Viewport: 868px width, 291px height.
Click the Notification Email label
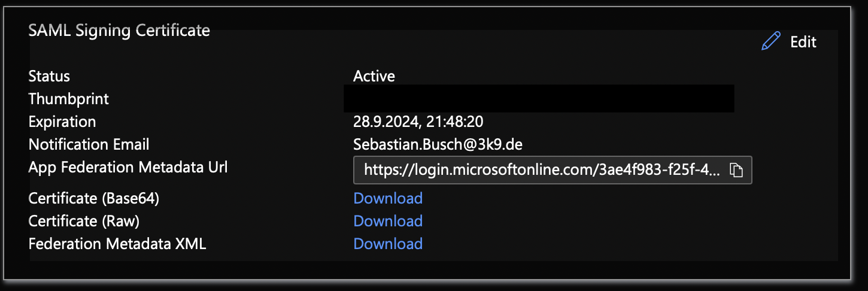(x=89, y=144)
